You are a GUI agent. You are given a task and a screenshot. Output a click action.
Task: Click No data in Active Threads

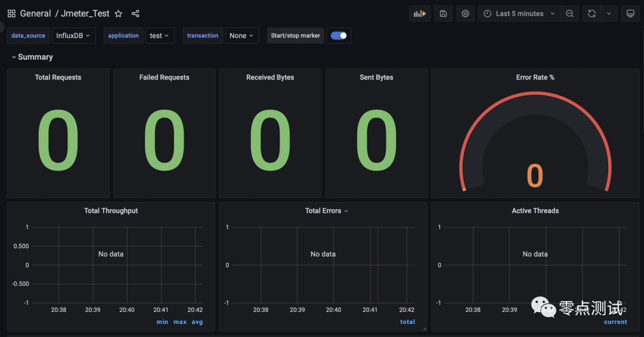[535, 254]
